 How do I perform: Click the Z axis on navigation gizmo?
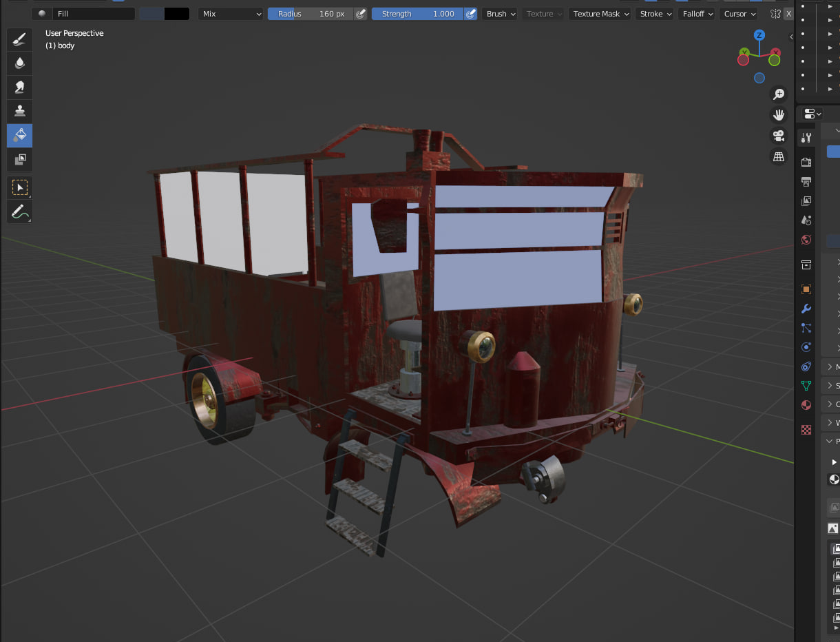(759, 35)
